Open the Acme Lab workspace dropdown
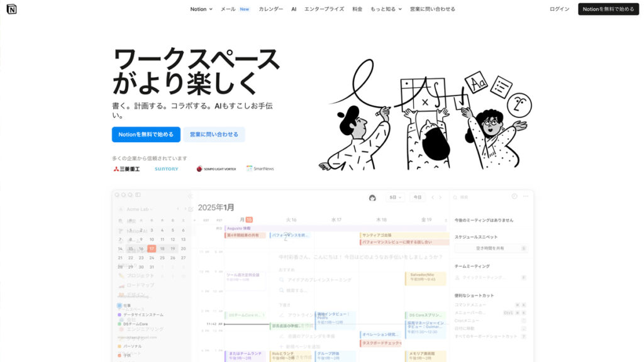This screenshot has height=362, width=644. 141,209
